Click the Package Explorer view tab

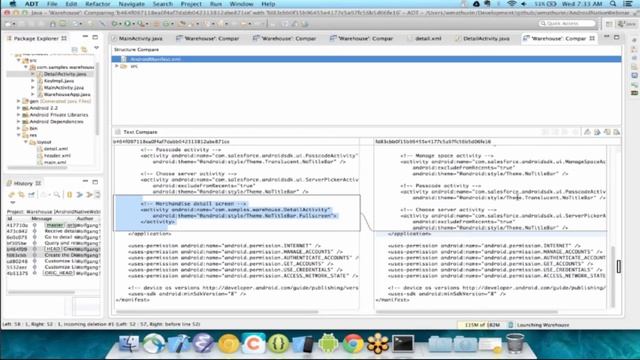(37, 38)
